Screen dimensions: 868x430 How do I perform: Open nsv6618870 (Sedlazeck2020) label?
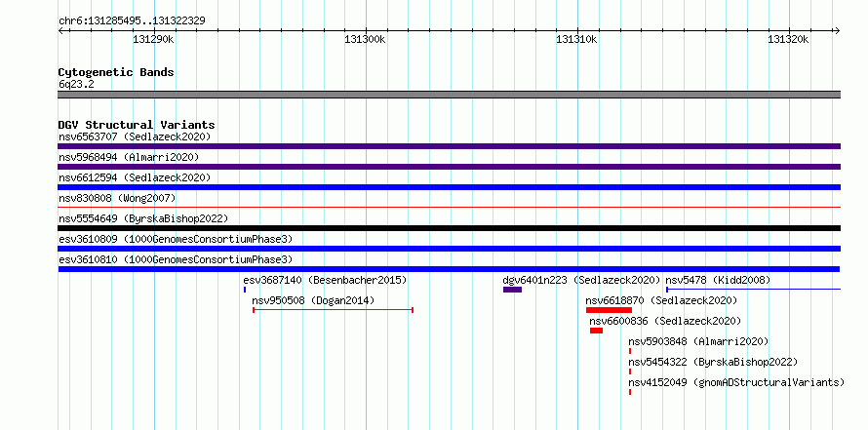pos(661,300)
